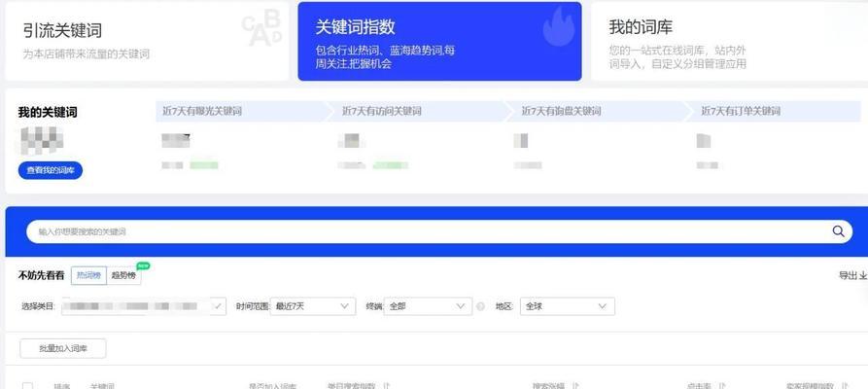Click the magnifier search icon

coord(838,231)
